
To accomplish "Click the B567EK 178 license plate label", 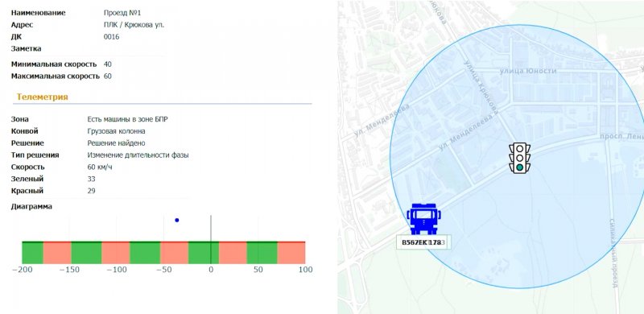I will 423,242.
